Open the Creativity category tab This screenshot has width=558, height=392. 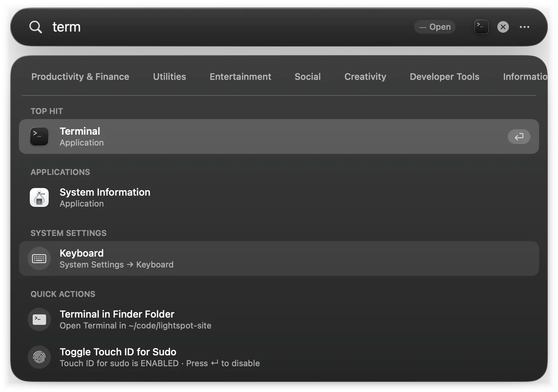pyautogui.click(x=365, y=77)
